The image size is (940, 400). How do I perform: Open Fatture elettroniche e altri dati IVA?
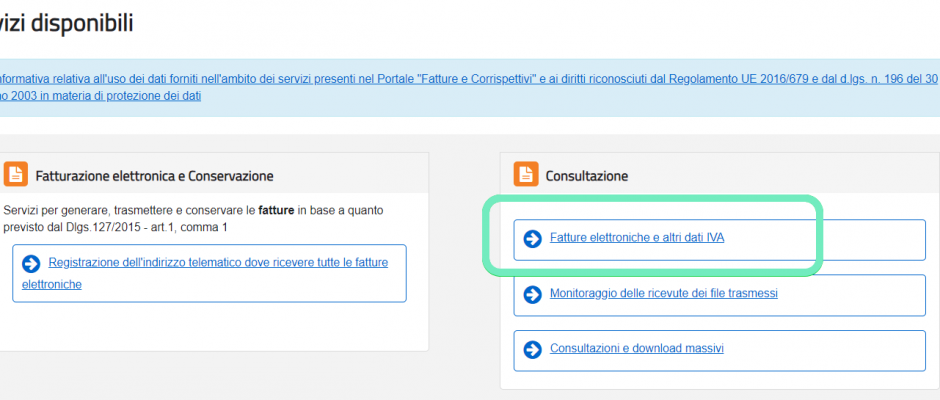637,238
